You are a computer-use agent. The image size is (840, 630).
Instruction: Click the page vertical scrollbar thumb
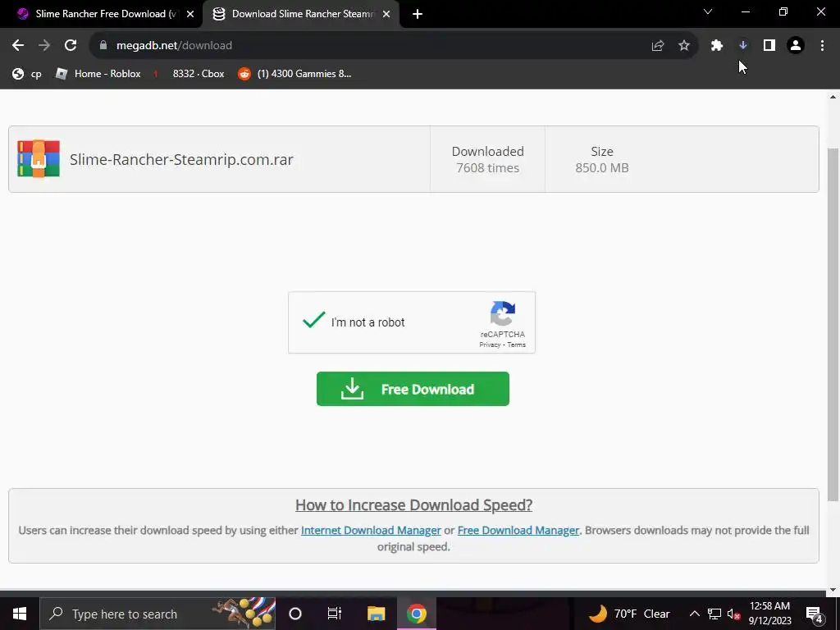[833, 324]
